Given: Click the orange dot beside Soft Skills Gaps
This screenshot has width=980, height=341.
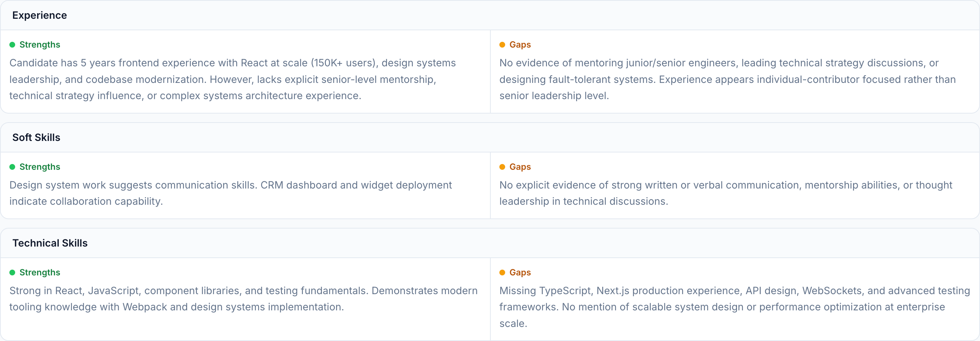Looking at the screenshot, I should (x=502, y=167).
